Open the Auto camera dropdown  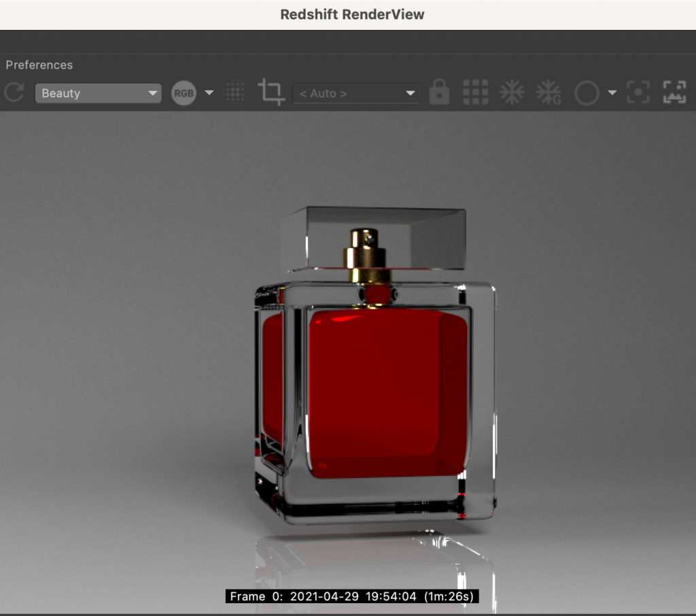coord(355,93)
